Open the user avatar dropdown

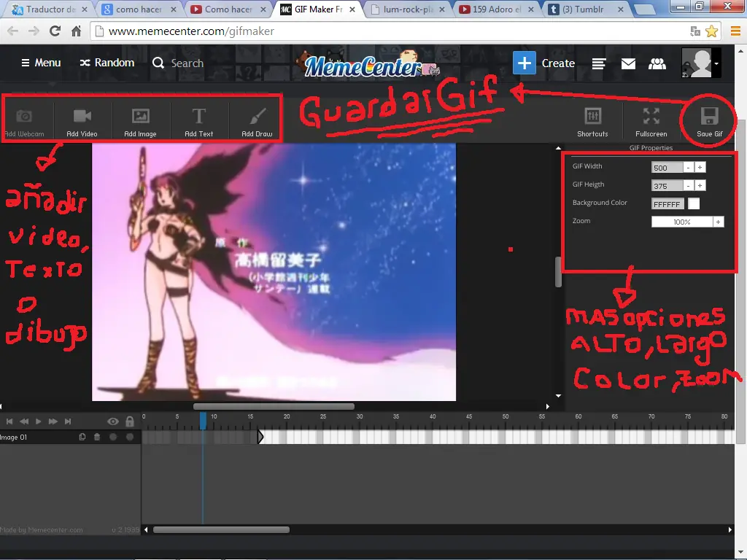(x=701, y=63)
